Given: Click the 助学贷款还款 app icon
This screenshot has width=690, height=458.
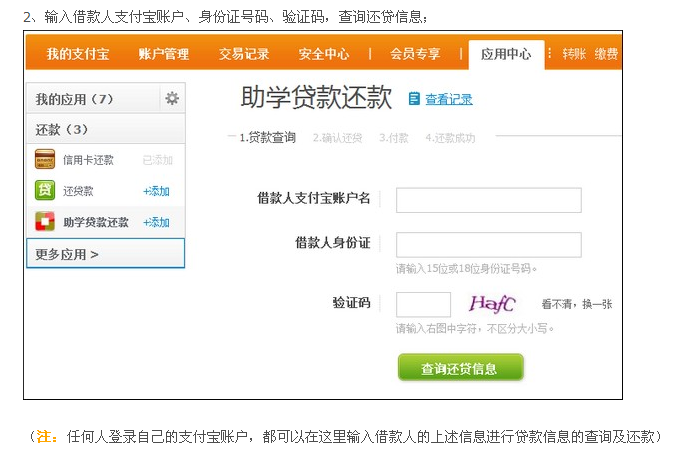Looking at the screenshot, I should (x=45, y=221).
